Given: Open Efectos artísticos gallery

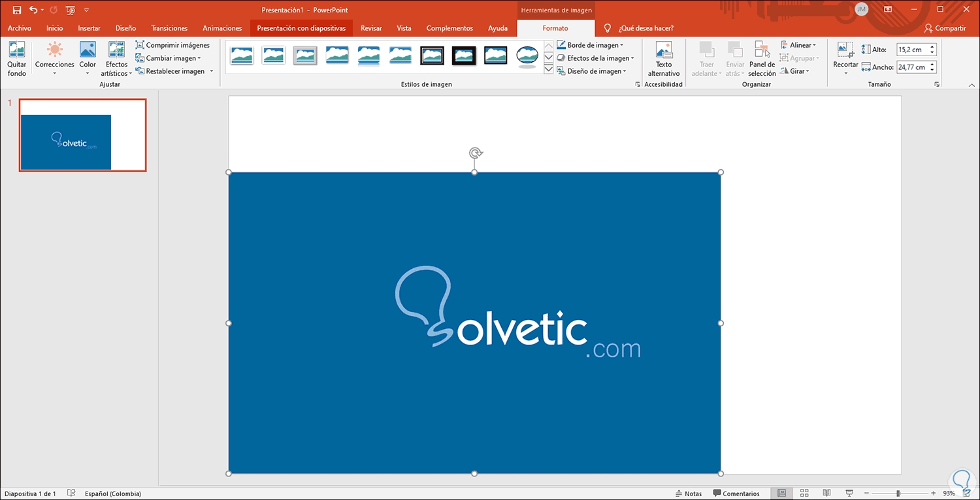Looking at the screenshot, I should coord(116,59).
